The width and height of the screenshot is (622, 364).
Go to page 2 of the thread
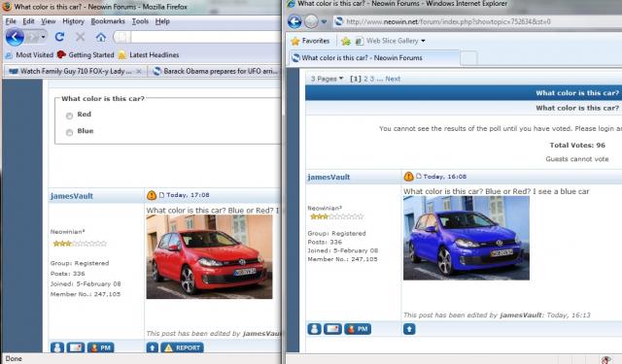pyautogui.click(x=365, y=79)
